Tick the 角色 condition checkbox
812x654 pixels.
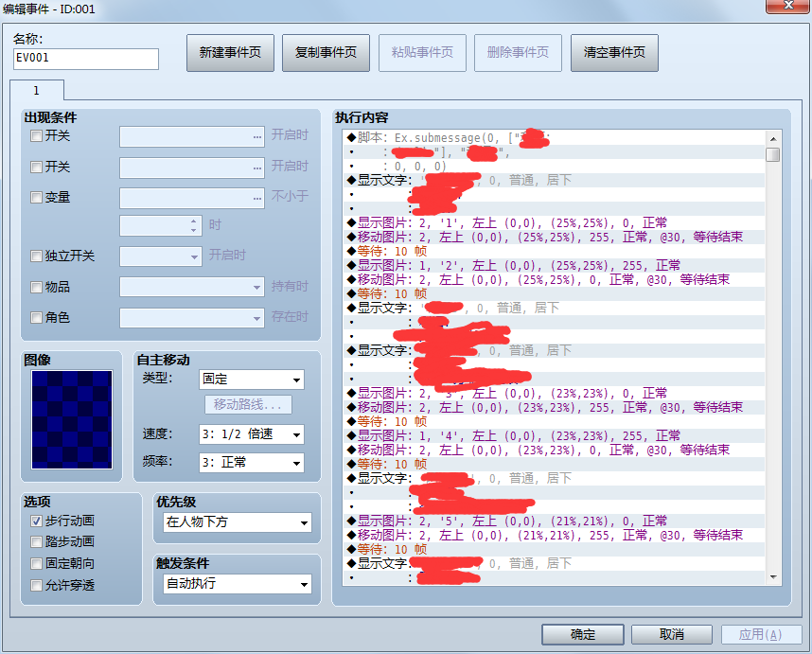[x=36, y=317]
